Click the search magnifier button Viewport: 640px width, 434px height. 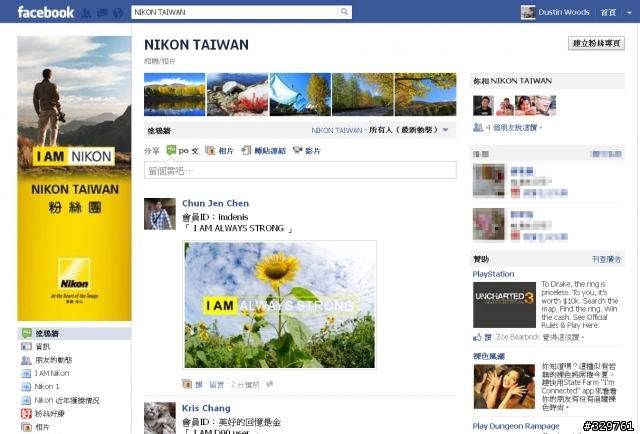tap(344, 12)
